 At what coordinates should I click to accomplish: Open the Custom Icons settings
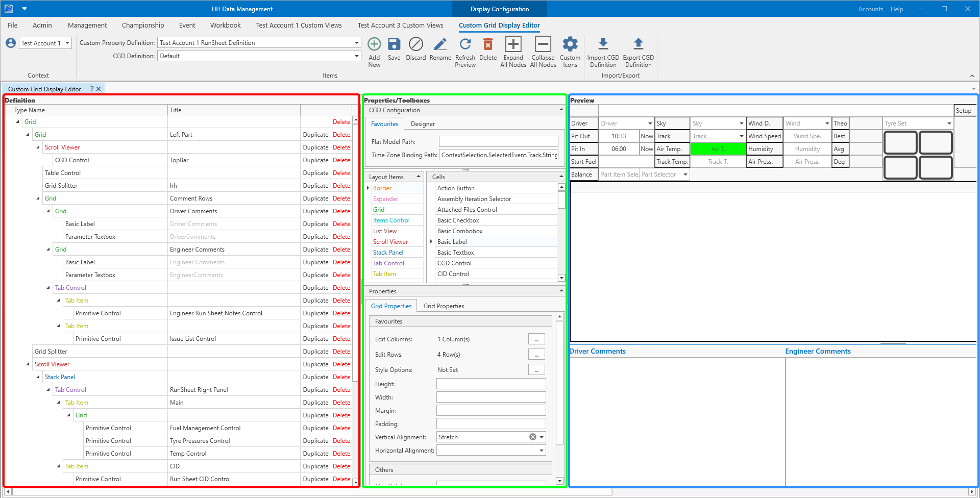(x=570, y=45)
